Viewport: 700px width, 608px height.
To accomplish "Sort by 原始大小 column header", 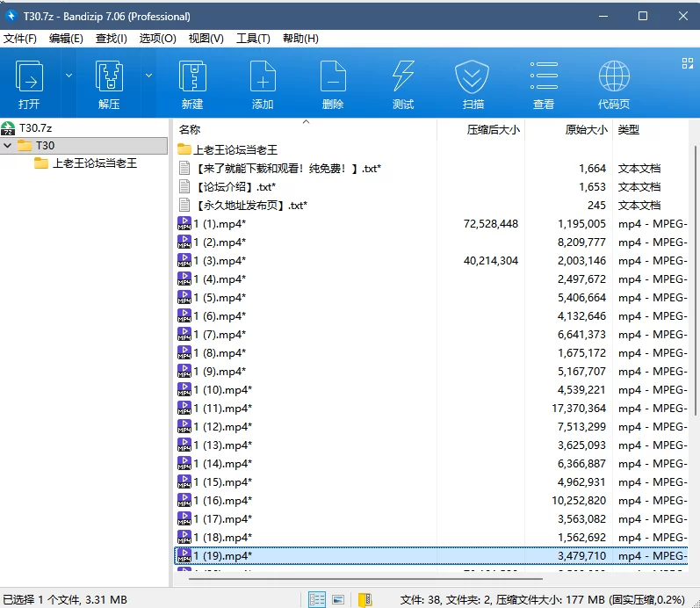I will pyautogui.click(x=586, y=129).
